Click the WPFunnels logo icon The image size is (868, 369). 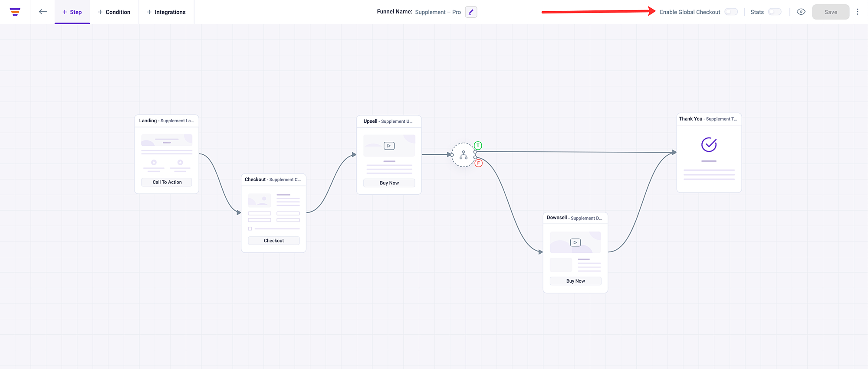click(15, 12)
